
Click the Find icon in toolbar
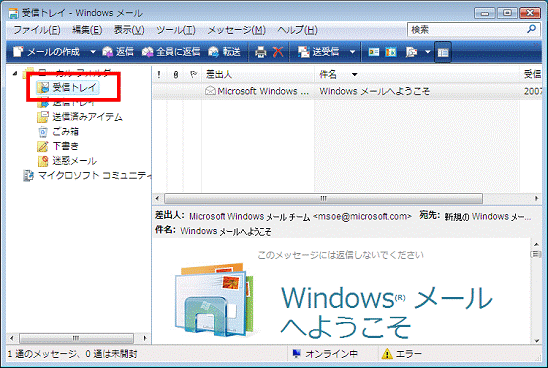(411, 52)
